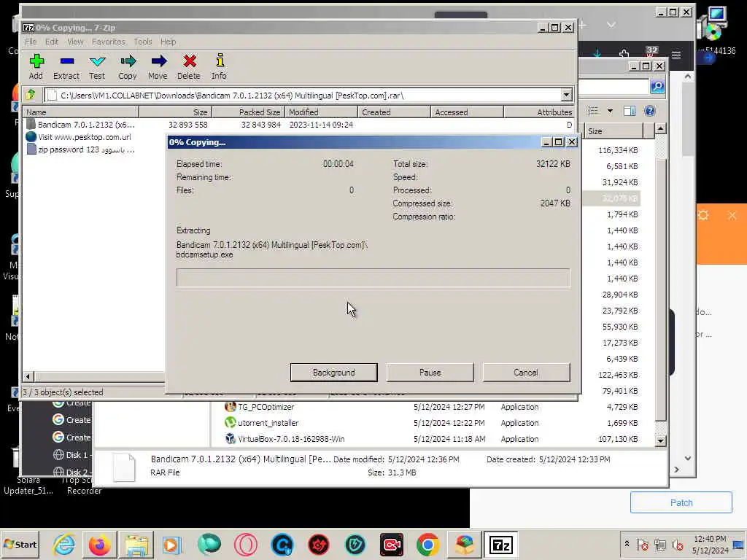Image resolution: width=747 pixels, height=560 pixels.
Task: Click the Extract toolbar icon
Action: coord(66,66)
